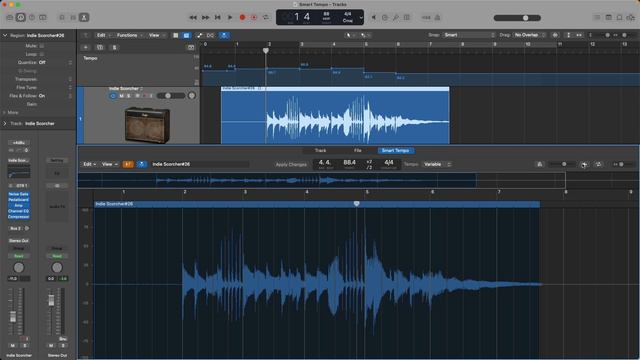Open the Smart Tempo editor View menu
The width and height of the screenshot is (640, 360).
[x=109, y=164]
